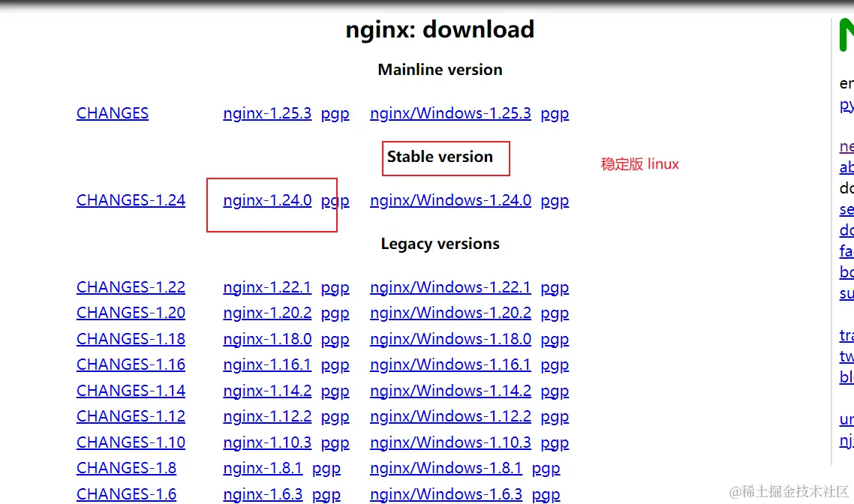Open CHANGES-1.22 changelog

[x=131, y=286]
